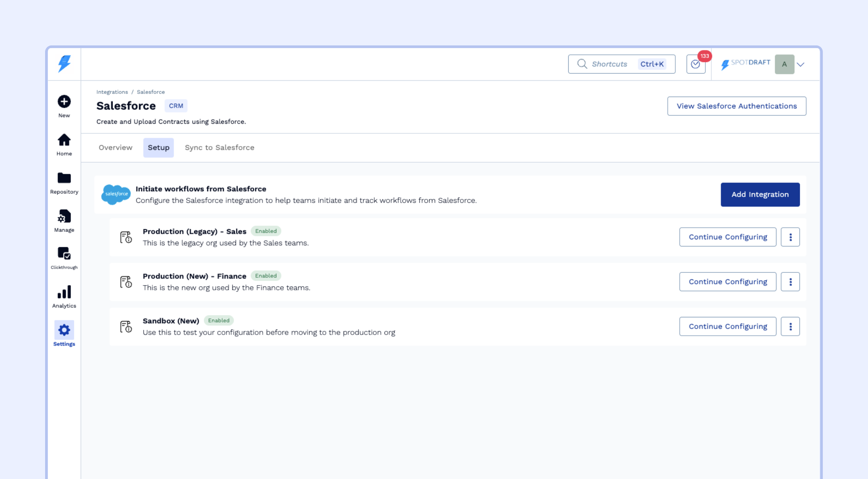Click the Sandbox (New) title
Screen dimensions: 868x479
[x=171, y=321]
